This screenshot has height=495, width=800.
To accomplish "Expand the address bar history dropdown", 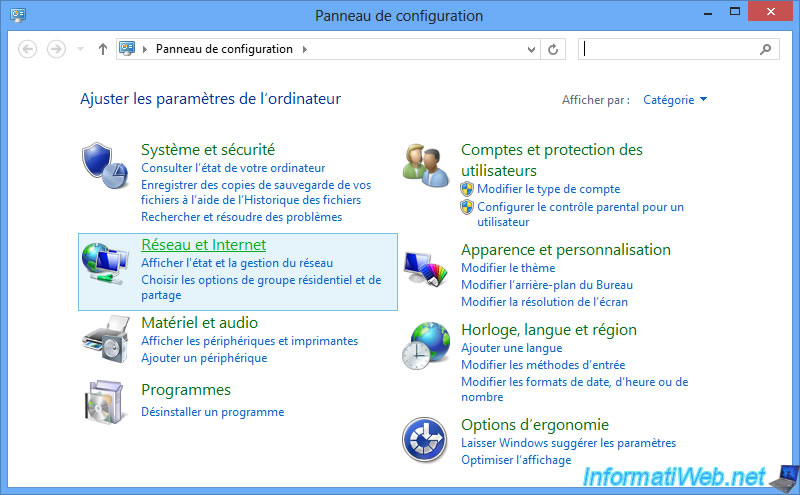I will tap(531, 50).
